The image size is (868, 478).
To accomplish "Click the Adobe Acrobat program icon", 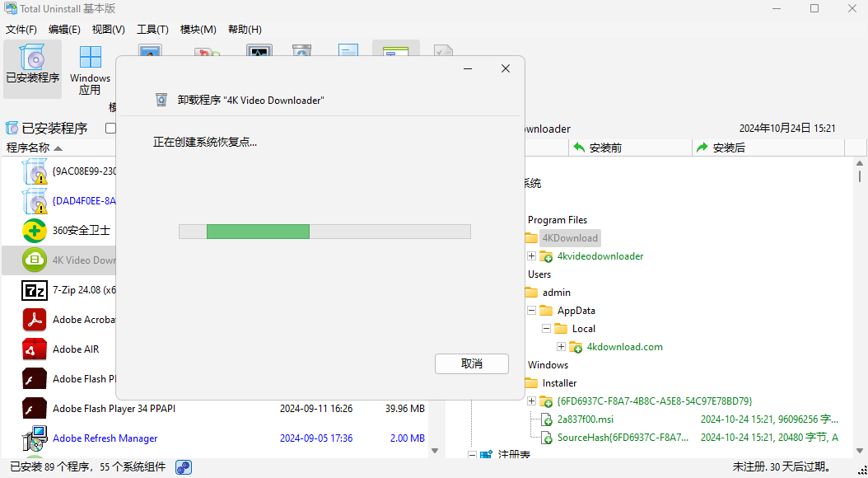I will point(35,320).
